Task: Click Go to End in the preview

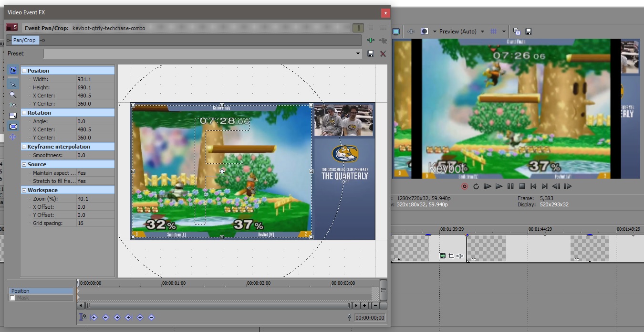Action: [545, 186]
